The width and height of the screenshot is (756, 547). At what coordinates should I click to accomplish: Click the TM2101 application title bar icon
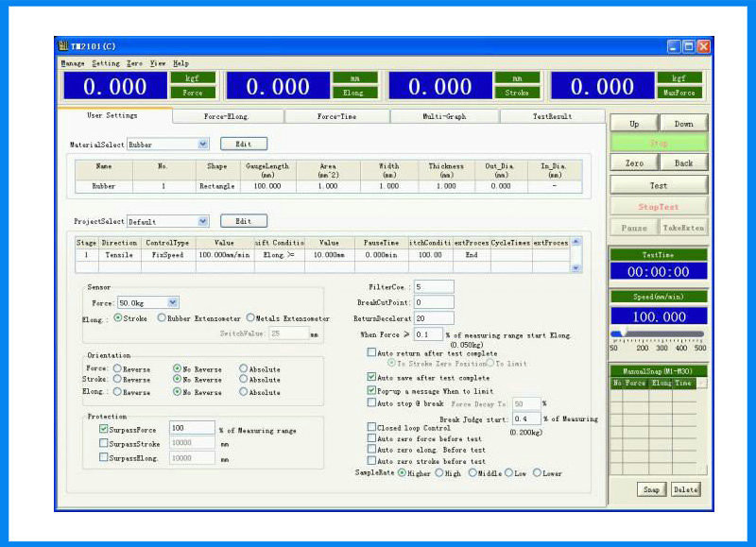click(63, 45)
